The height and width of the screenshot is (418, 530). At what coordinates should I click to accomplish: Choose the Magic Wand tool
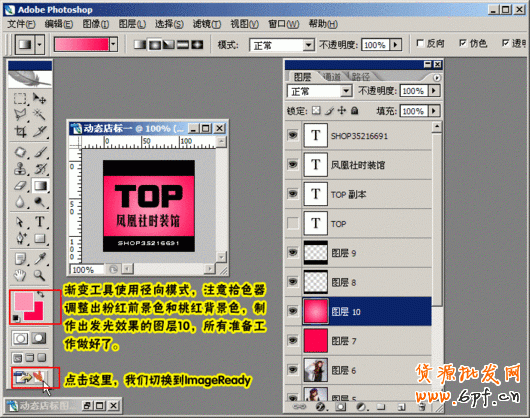click(40, 115)
